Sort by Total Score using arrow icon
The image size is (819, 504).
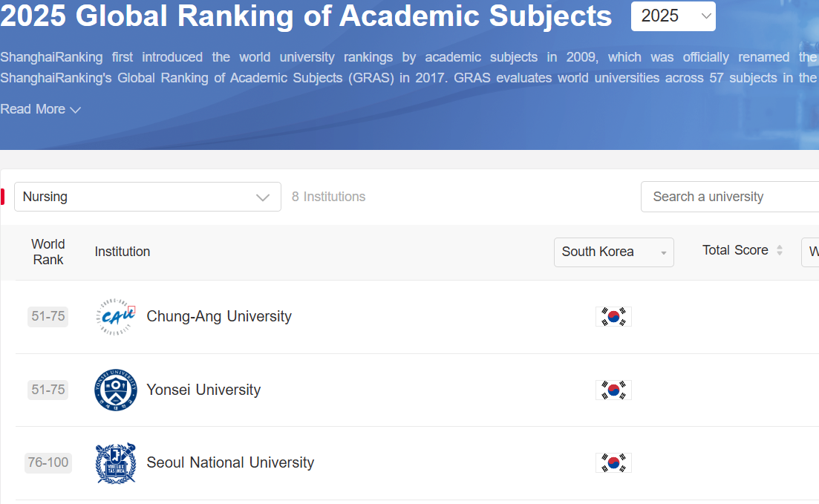(x=780, y=251)
